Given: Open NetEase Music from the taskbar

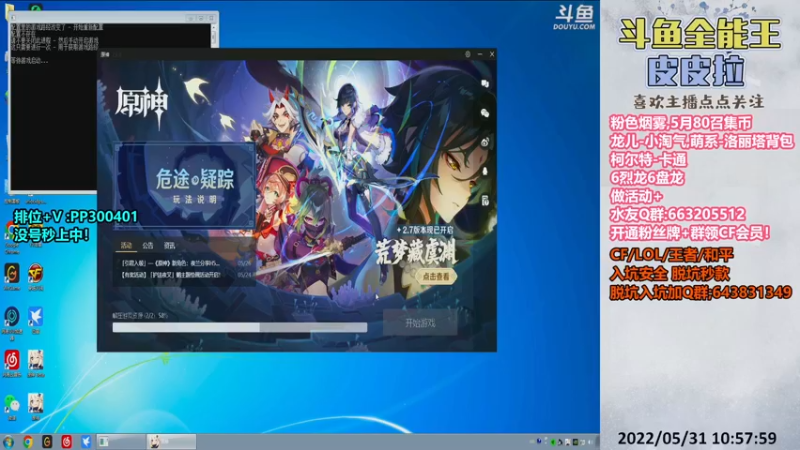Looking at the screenshot, I should pos(67,442).
